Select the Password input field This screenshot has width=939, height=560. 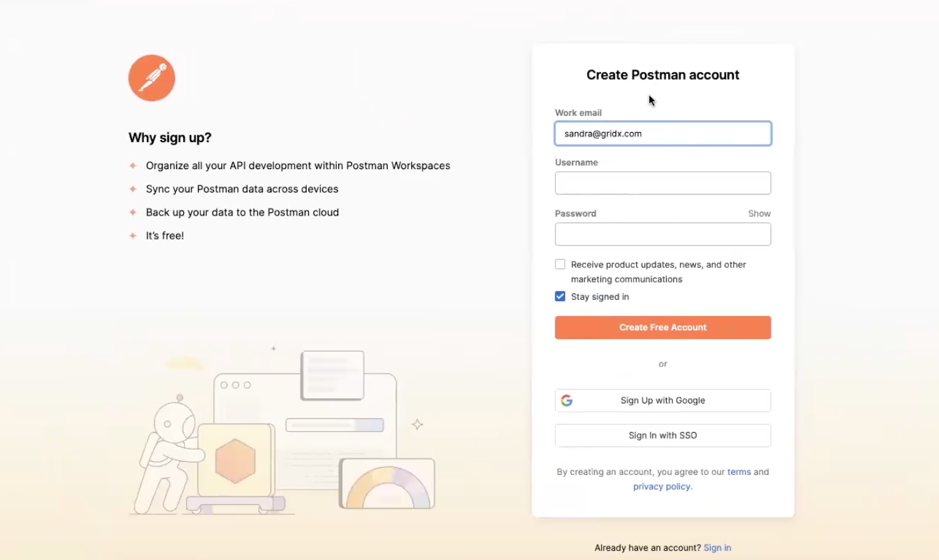coord(663,234)
